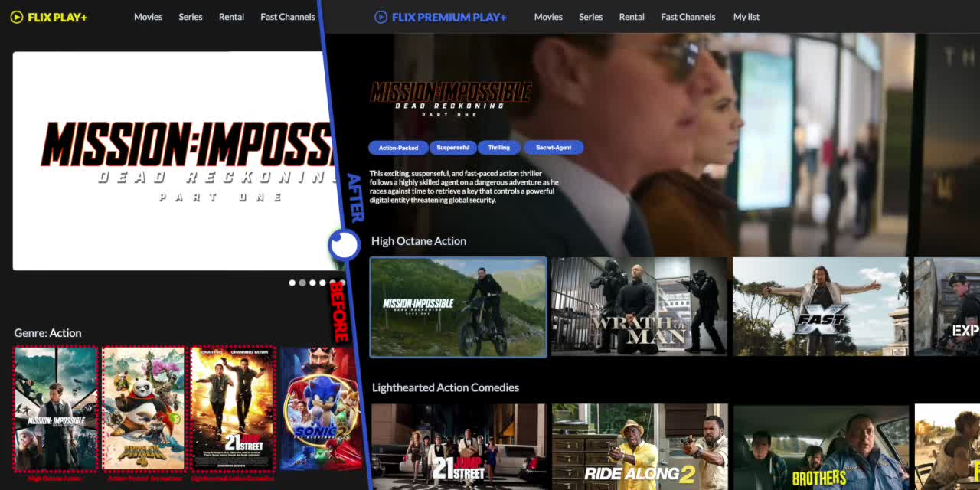This screenshot has width=980, height=490.
Task: Open the 21 Jump Street landscape thumbnail
Action: (459, 447)
